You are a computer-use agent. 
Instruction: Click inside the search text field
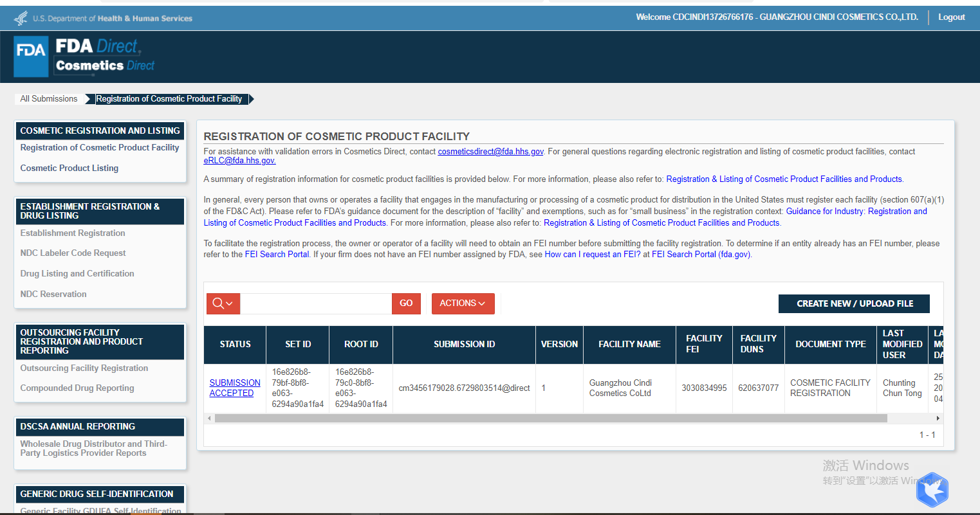pyautogui.click(x=315, y=303)
